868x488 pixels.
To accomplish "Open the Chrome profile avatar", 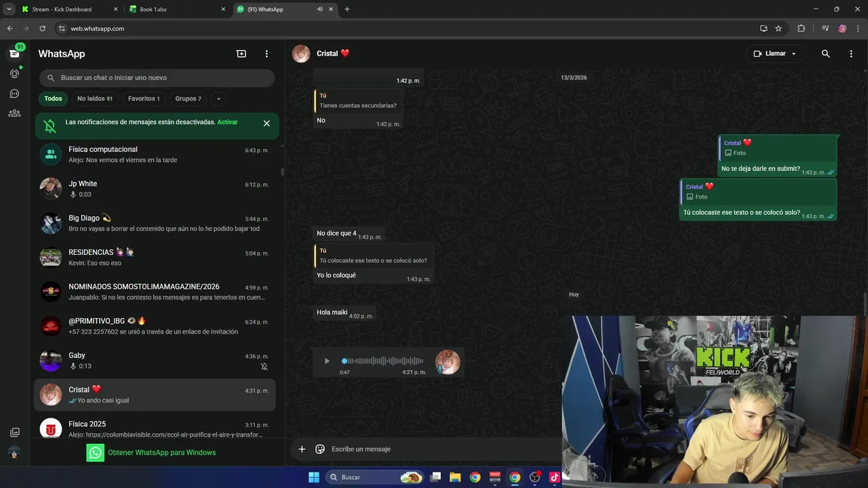I will point(842,28).
